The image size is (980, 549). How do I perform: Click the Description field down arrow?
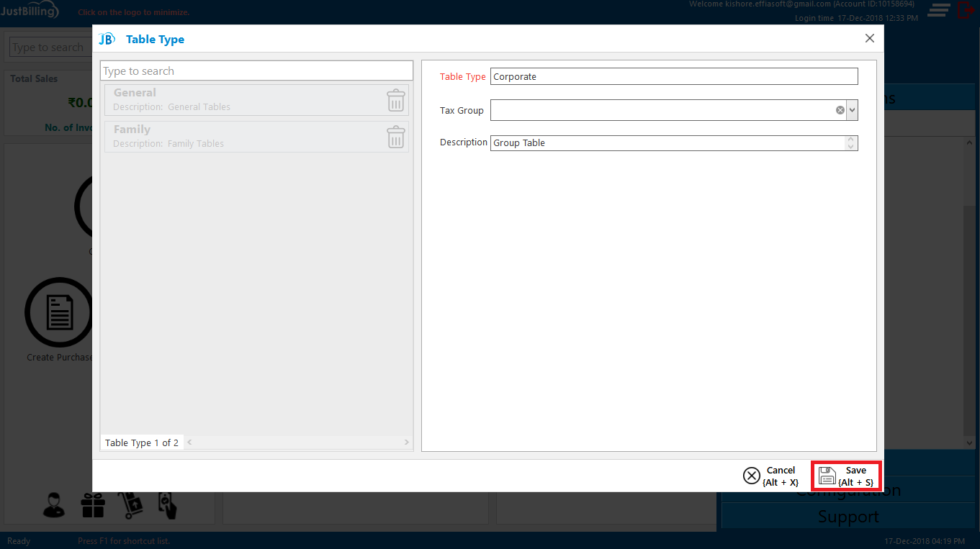(851, 147)
